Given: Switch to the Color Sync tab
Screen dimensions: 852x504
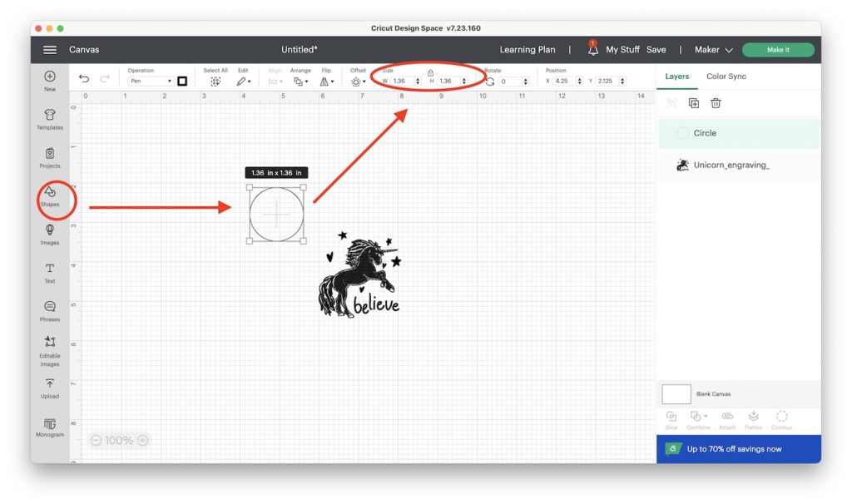Looking at the screenshot, I should coord(726,77).
